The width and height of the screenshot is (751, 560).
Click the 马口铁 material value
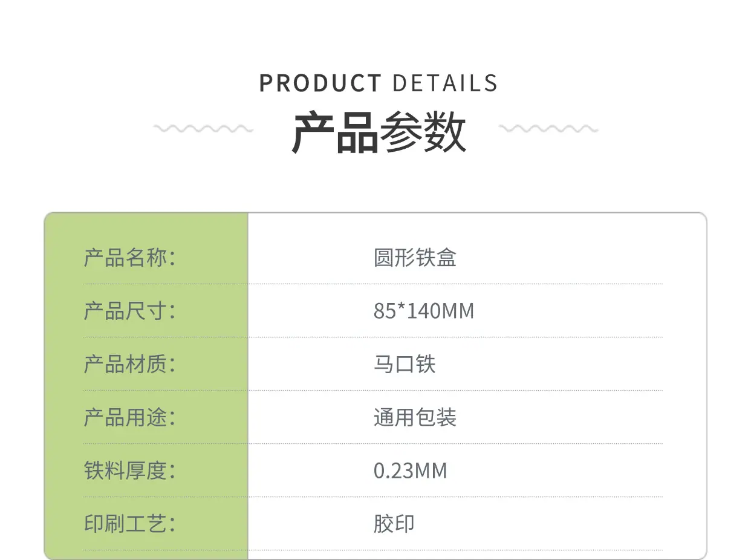pyautogui.click(x=405, y=364)
